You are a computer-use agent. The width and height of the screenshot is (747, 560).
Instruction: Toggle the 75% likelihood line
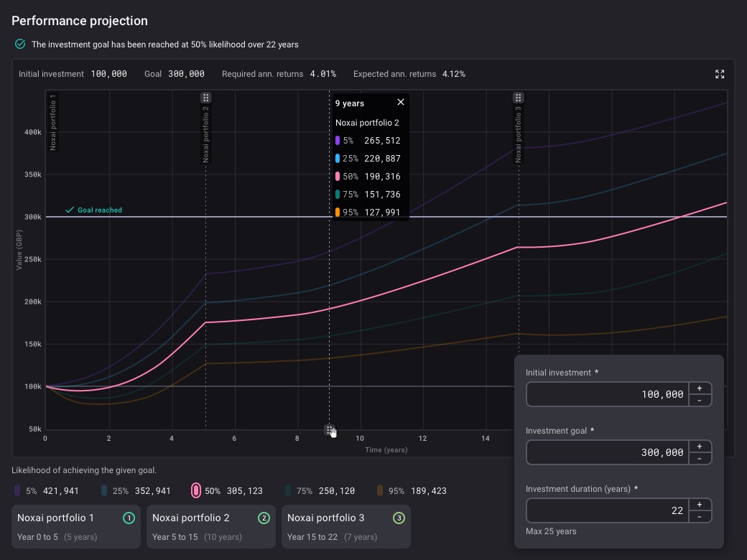pos(319,491)
